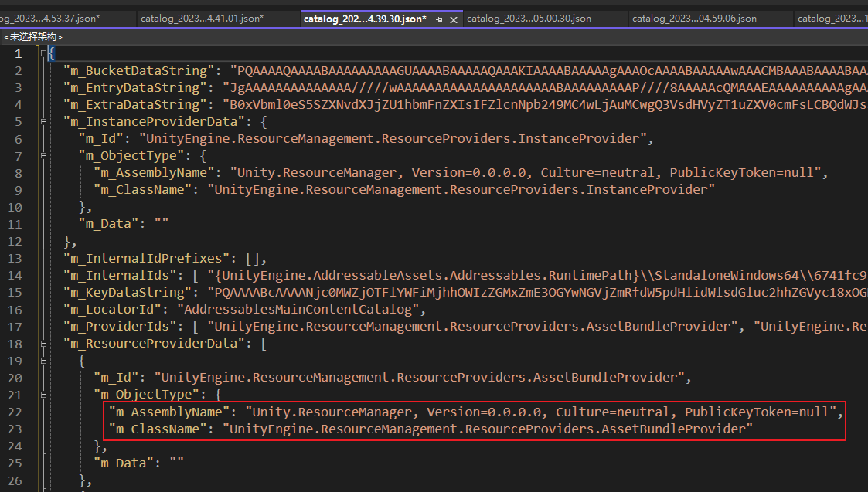Close the catalog_202...4.39.30.json tab
This screenshot has height=492, width=868.
coord(454,19)
